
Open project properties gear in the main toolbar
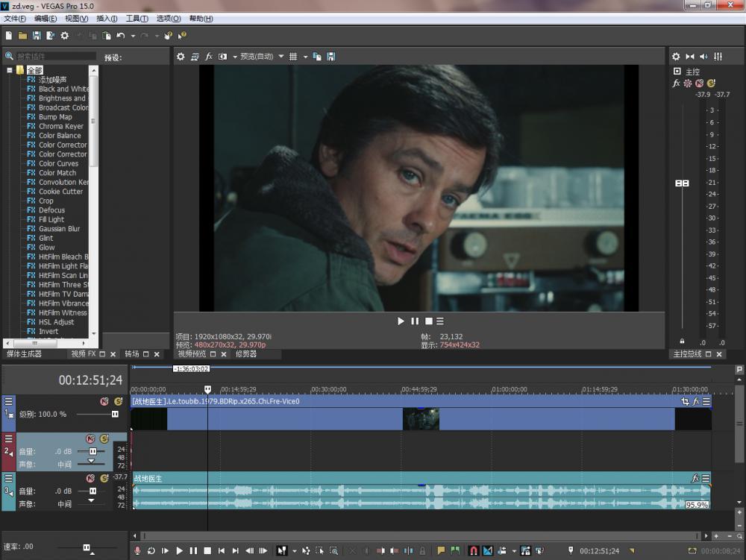(x=65, y=36)
